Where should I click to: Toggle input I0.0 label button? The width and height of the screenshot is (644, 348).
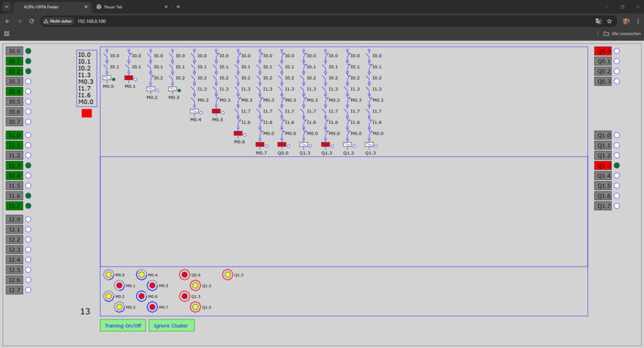[14, 51]
